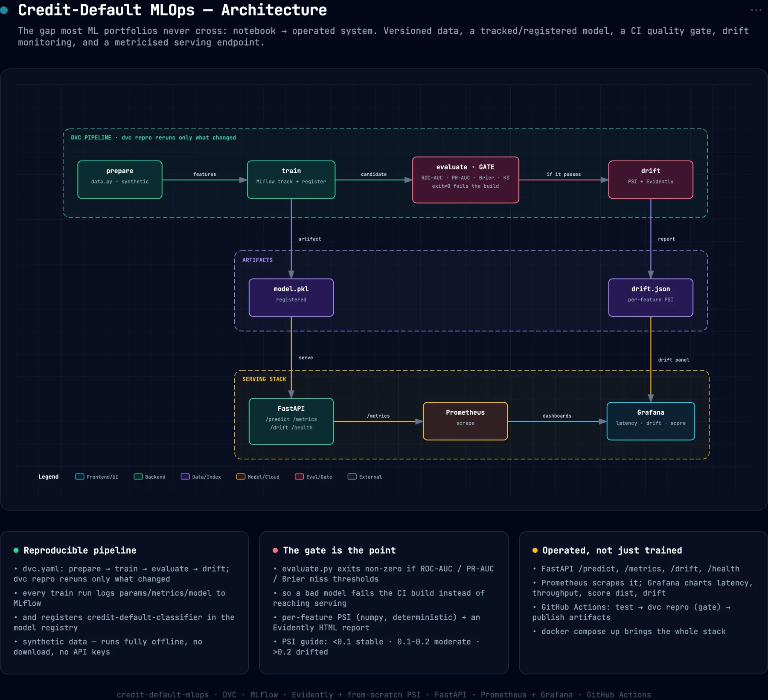The height and width of the screenshot is (700, 768).
Task: Click the 'serve' edge label
Action: (306, 357)
